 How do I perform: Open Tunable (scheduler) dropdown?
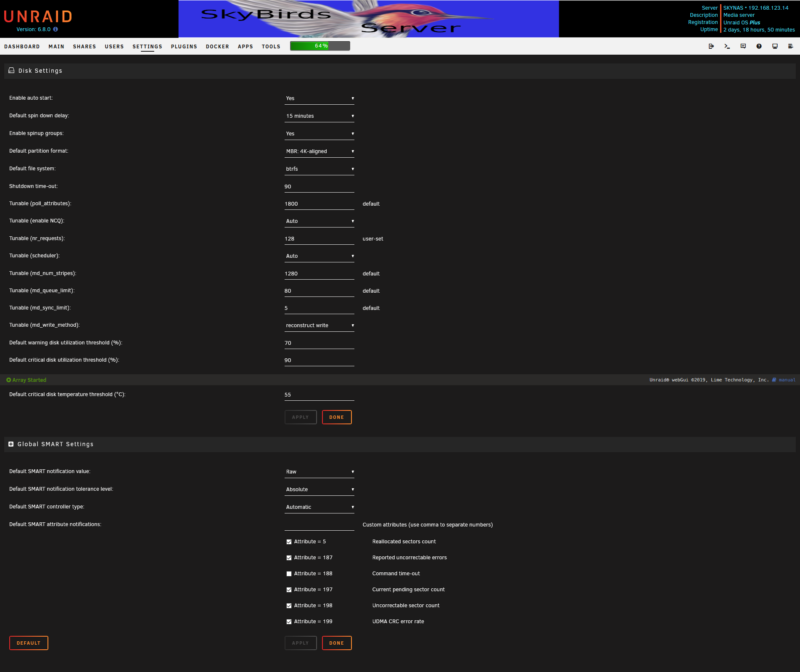point(319,256)
